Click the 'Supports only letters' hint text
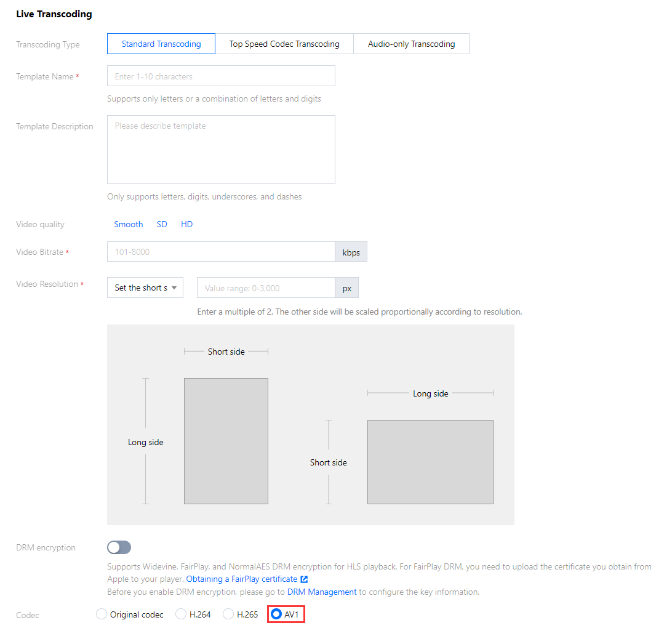 [214, 99]
